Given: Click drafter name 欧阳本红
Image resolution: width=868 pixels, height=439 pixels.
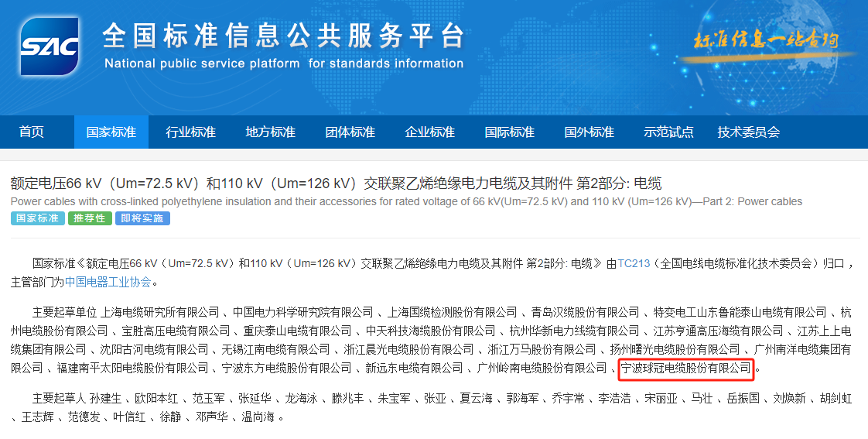Looking at the screenshot, I should coord(157,398).
